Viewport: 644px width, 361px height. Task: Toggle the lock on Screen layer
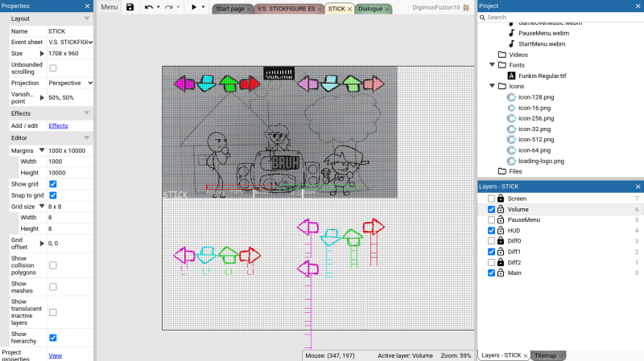point(501,198)
